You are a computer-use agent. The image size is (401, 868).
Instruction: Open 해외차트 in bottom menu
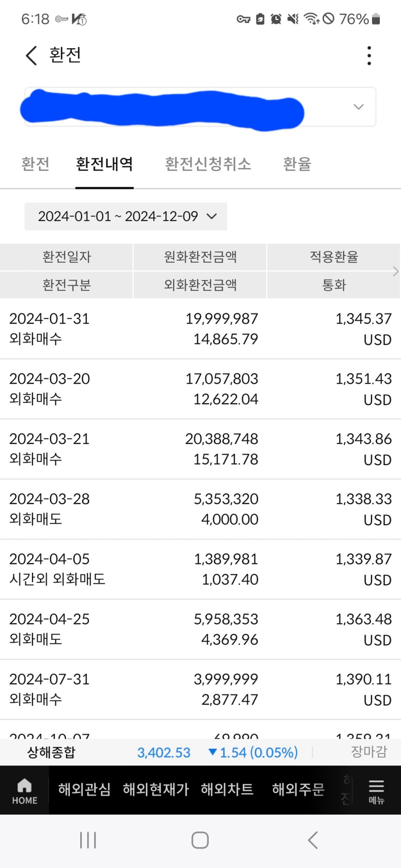point(227,790)
